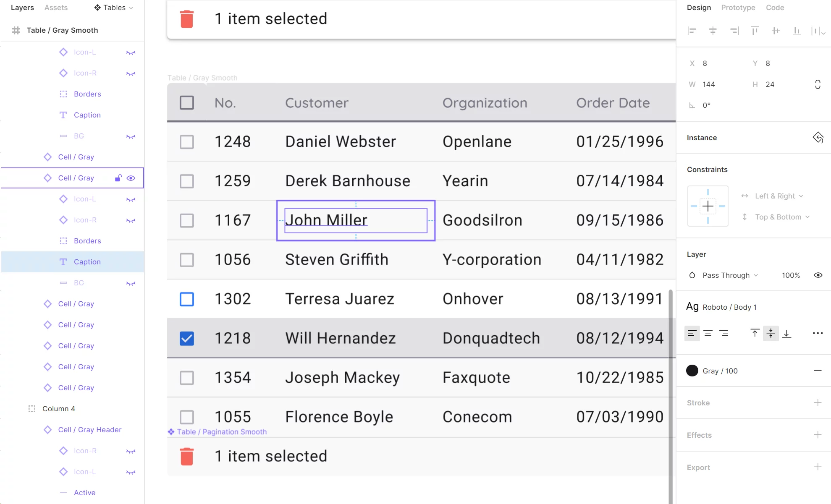Click the Gray / 100 color swatch
This screenshot has width=831, height=504.
(692, 371)
